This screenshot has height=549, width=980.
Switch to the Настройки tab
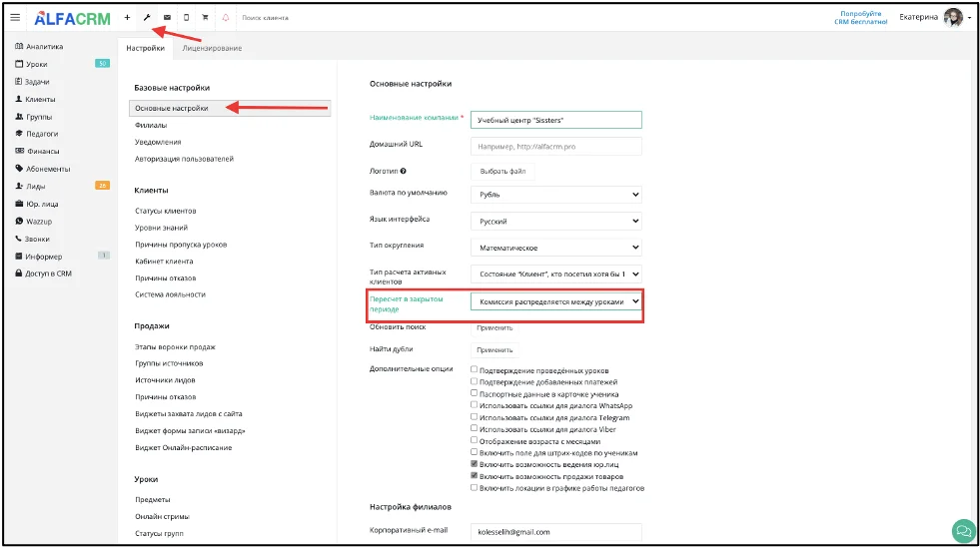click(x=145, y=48)
